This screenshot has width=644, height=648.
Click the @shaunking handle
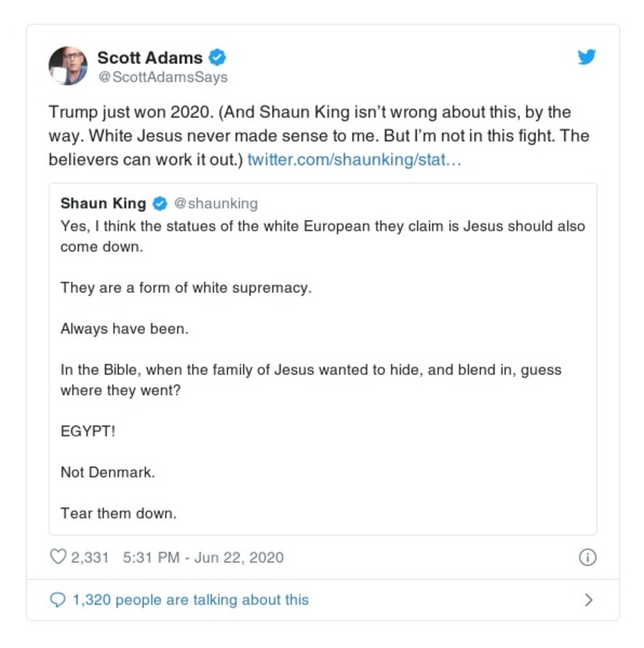point(216,204)
